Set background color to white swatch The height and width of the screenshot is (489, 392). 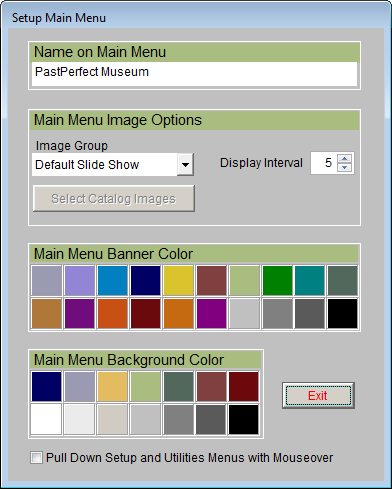[x=47, y=419]
